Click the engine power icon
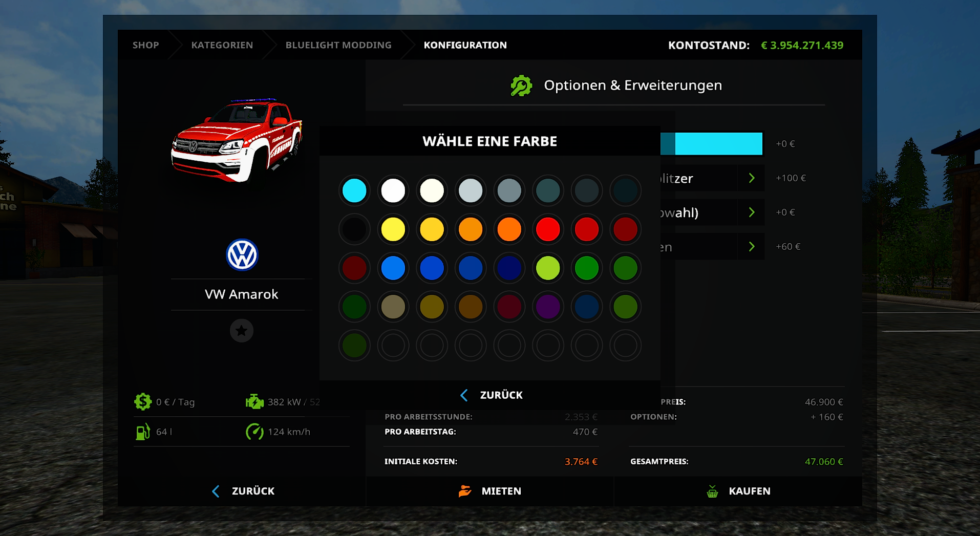The width and height of the screenshot is (980, 536). (x=254, y=402)
